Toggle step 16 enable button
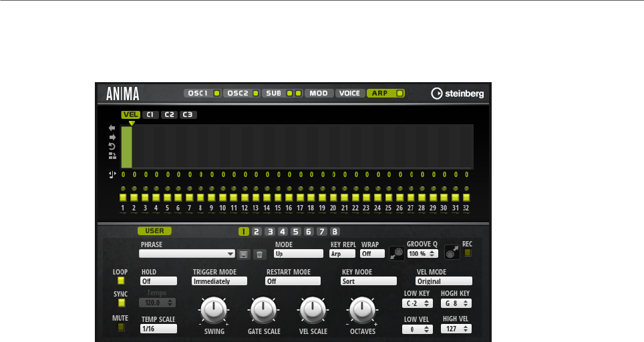The width and height of the screenshot is (644, 342). 289,198
